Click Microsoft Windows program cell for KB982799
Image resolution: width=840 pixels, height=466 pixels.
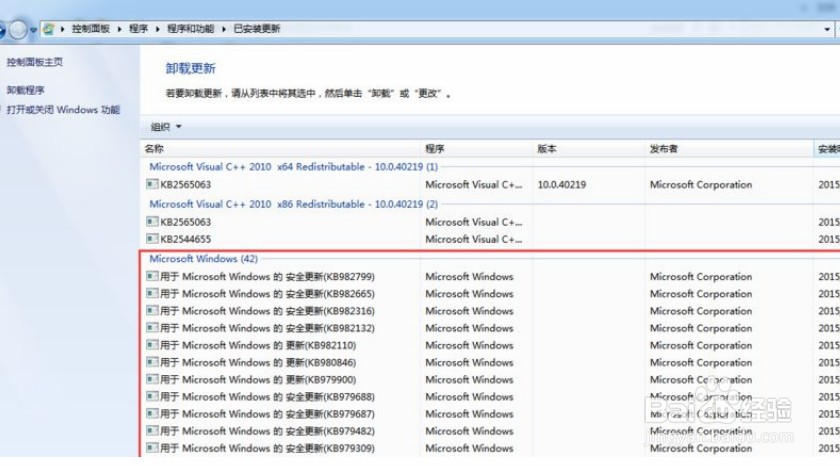click(x=469, y=277)
